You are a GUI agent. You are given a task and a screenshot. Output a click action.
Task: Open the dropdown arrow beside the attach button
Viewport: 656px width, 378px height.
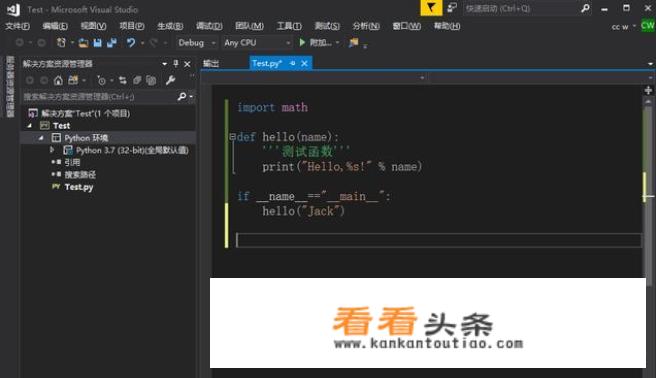tap(337, 43)
